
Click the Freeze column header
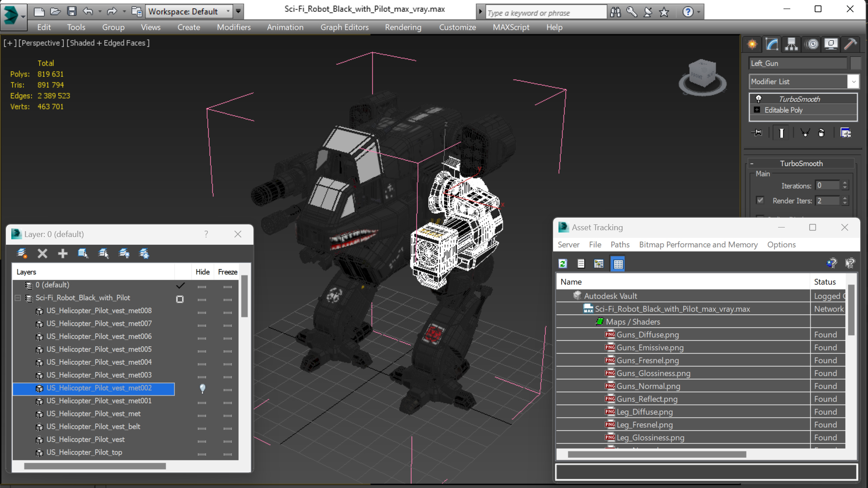click(x=227, y=272)
